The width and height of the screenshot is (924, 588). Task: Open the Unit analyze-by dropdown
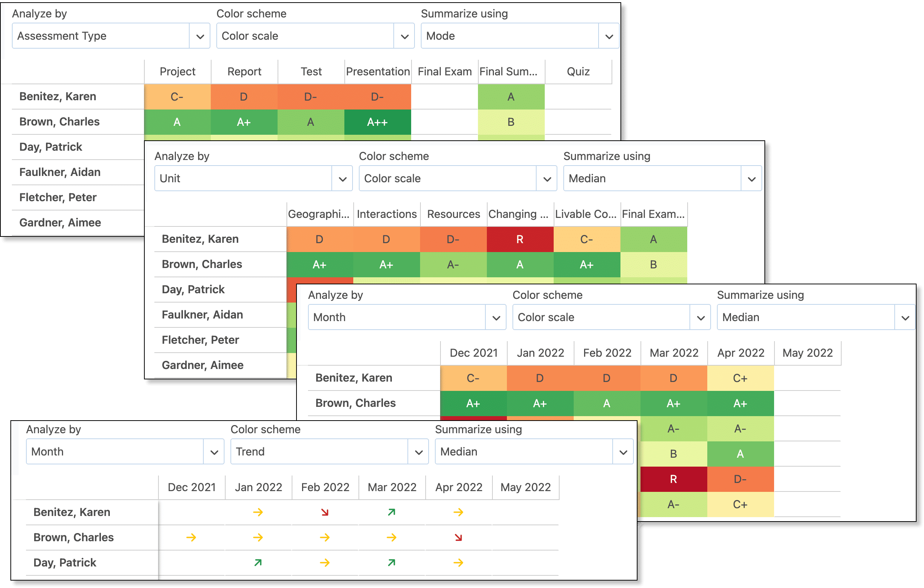[253, 179]
